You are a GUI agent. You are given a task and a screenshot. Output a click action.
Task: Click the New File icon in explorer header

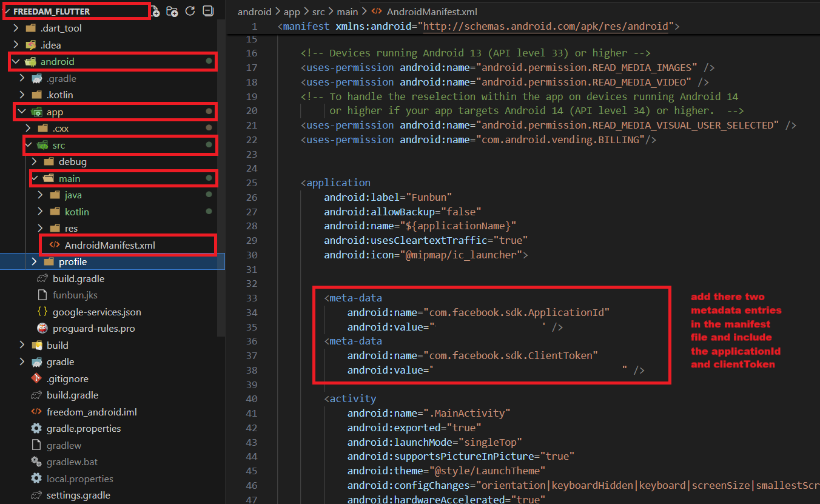[156, 12]
